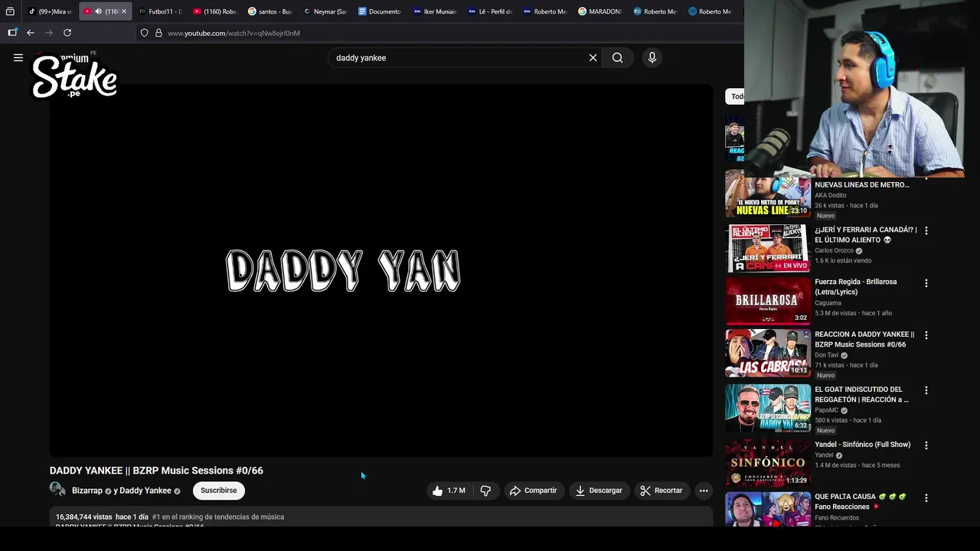Close the active YouTube tab
Screen dimensions: 980x551
(x=124, y=11)
